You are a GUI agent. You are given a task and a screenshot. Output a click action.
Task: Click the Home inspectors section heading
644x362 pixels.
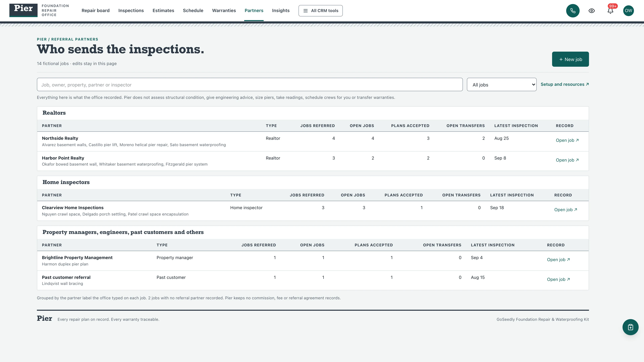click(66, 182)
